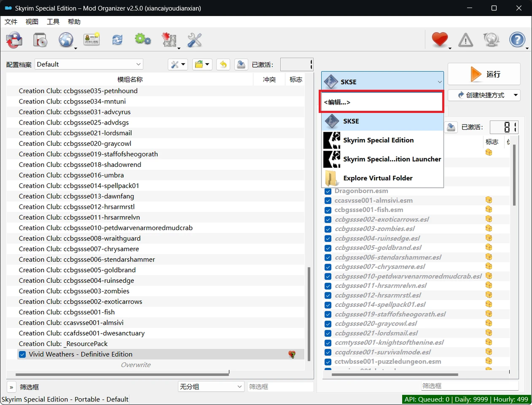The height and width of the screenshot is (405, 532).
Task: Toggle ccbgssse003-zombies.esl checkbox
Action: coord(328,229)
